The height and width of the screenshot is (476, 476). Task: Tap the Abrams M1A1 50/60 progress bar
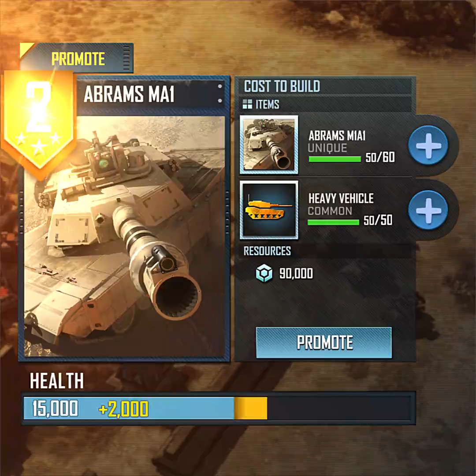[x=335, y=159]
